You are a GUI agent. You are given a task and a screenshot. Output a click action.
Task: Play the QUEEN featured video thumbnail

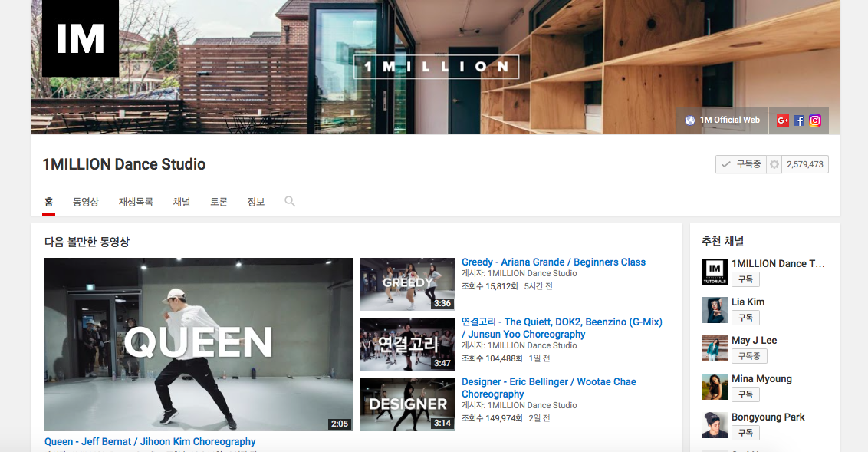click(x=198, y=344)
